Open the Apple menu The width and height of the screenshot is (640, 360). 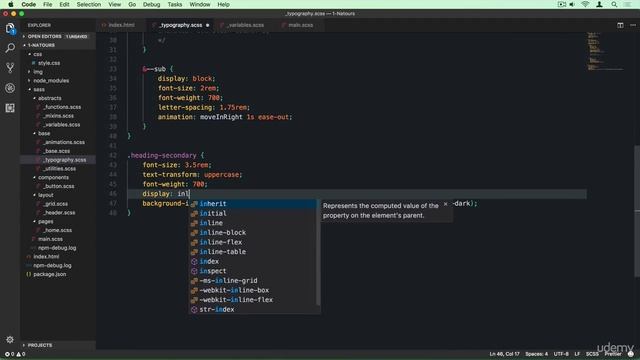coord(11,4)
